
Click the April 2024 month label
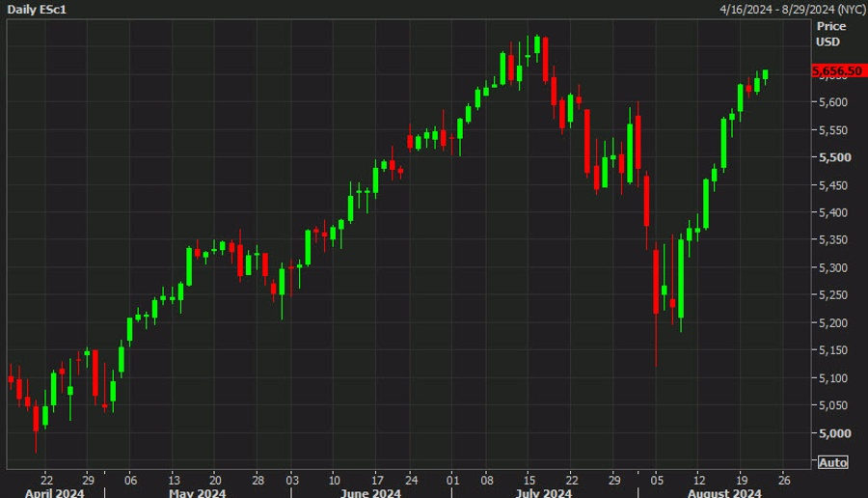pyautogui.click(x=54, y=492)
